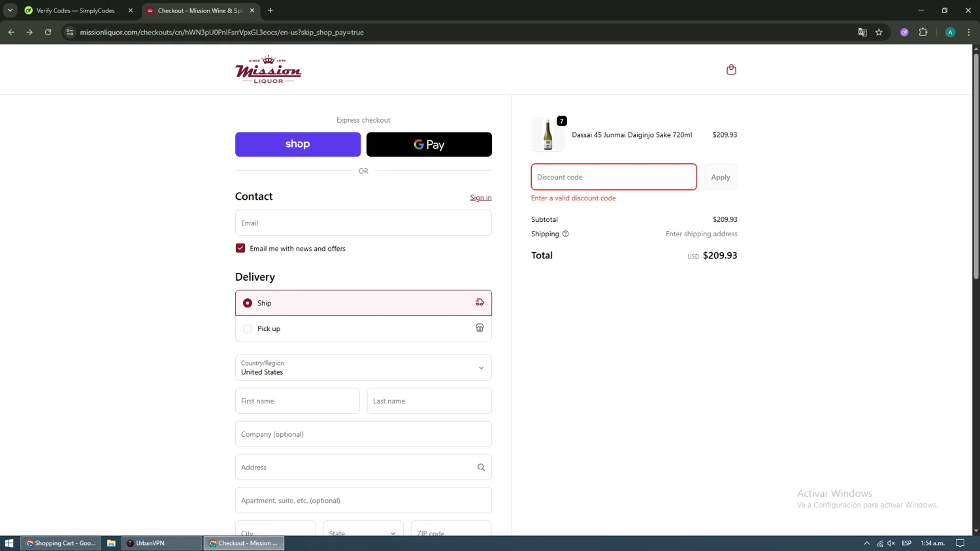Viewport: 980px width, 551px height.
Task: Open the shopping cart bag icon
Action: (731, 69)
